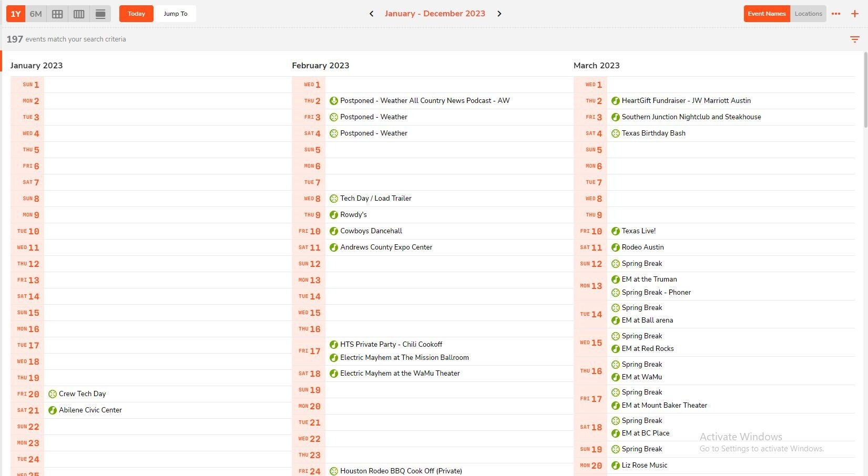Select January date SAT 21
This screenshot has width=868, height=476.
pos(27,410)
